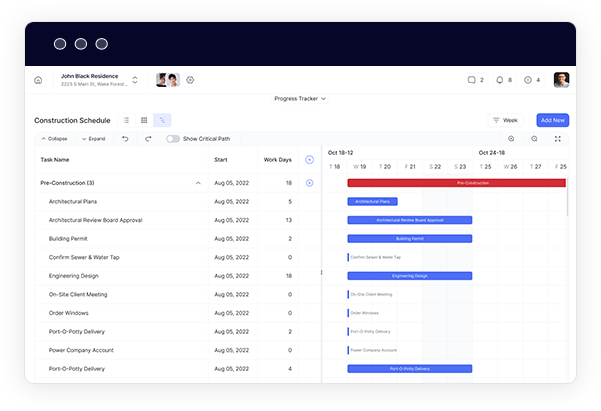
Task: Open the alerts icon showing 4
Action: coord(532,80)
